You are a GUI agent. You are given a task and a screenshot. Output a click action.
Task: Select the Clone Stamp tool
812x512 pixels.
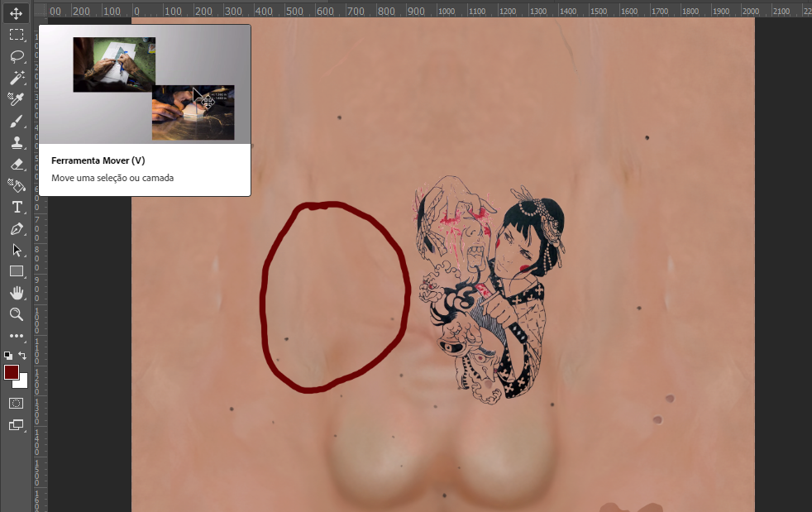(17, 142)
